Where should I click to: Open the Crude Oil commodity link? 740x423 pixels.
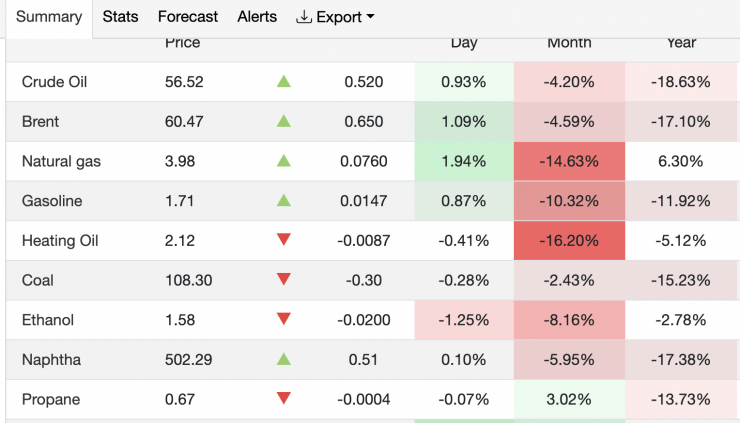pyautogui.click(x=54, y=82)
